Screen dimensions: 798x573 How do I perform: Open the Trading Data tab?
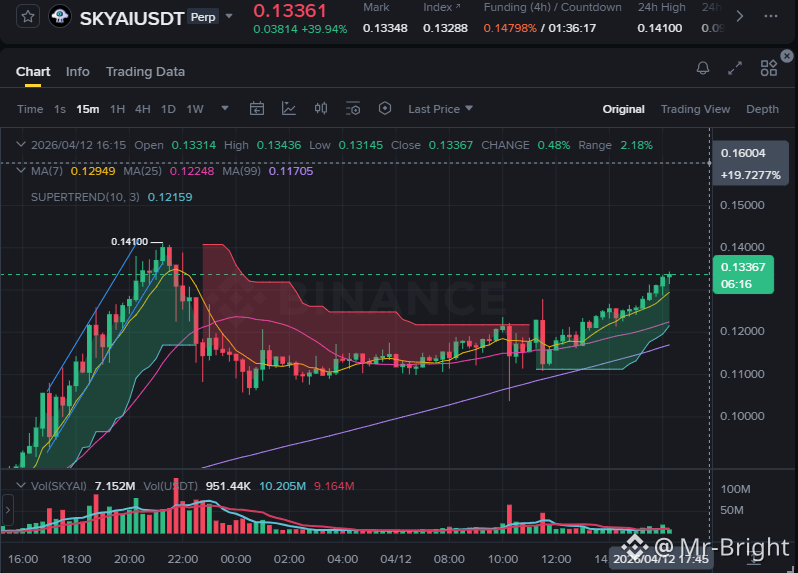145,72
